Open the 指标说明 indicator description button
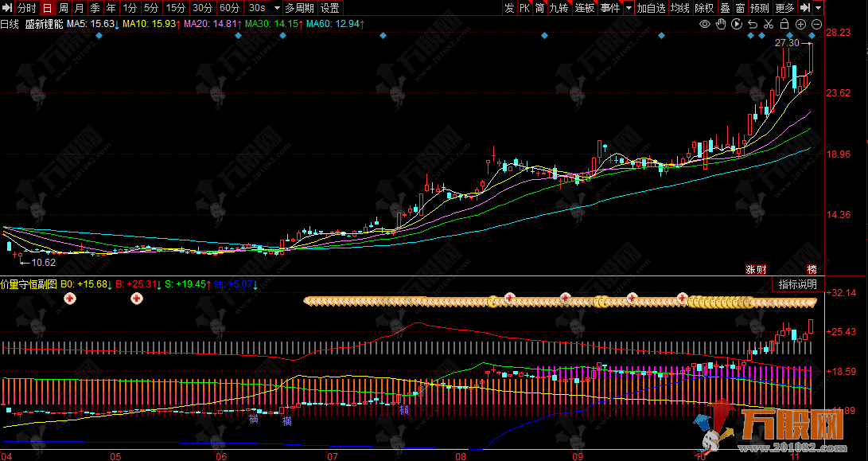Screen dimensions: 868x461 click(797, 284)
